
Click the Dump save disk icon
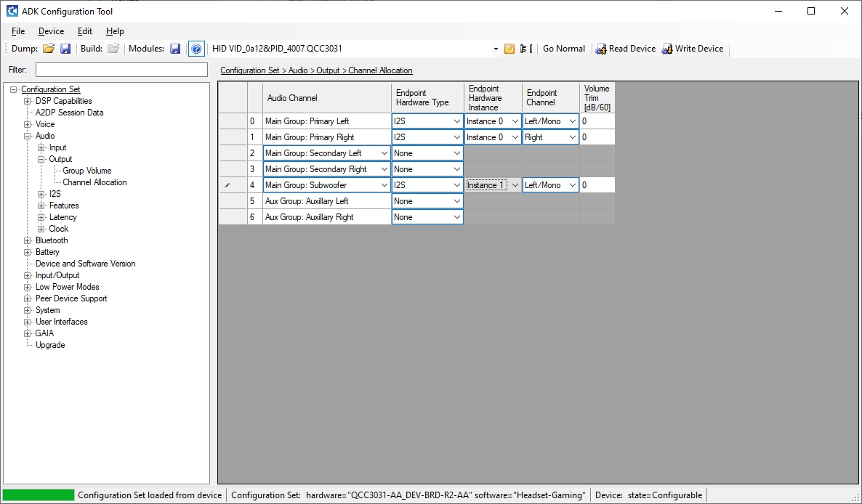tap(65, 49)
